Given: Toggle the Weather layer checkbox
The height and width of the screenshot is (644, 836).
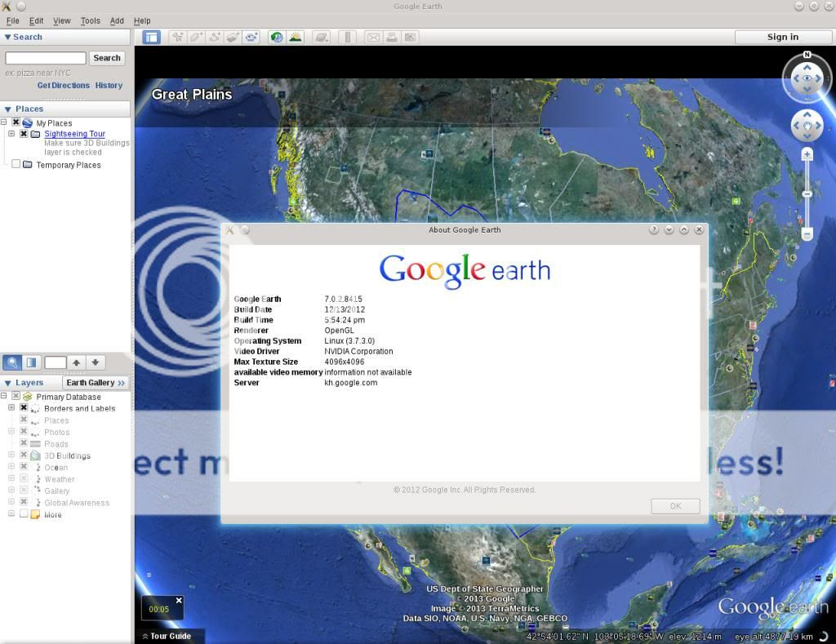Looking at the screenshot, I should (24, 478).
